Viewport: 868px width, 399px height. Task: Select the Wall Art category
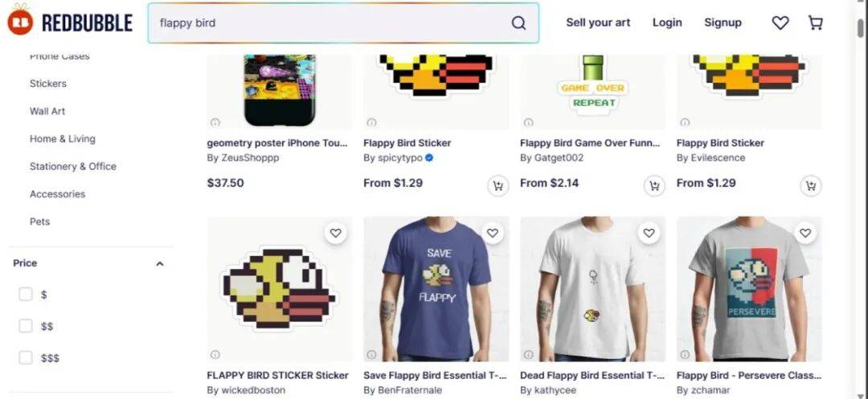tap(47, 111)
